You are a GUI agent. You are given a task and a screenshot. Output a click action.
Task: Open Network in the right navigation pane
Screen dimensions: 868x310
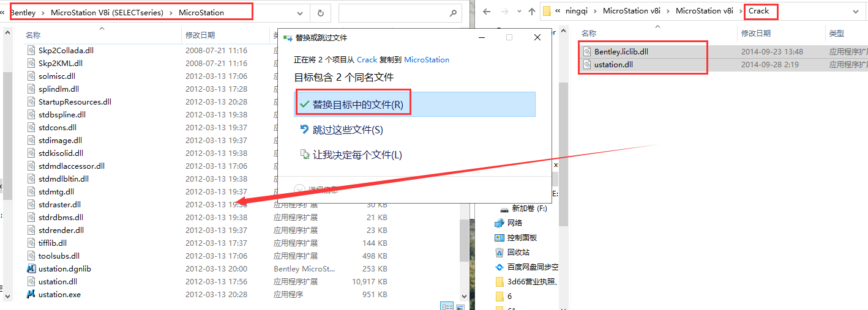coord(509,223)
